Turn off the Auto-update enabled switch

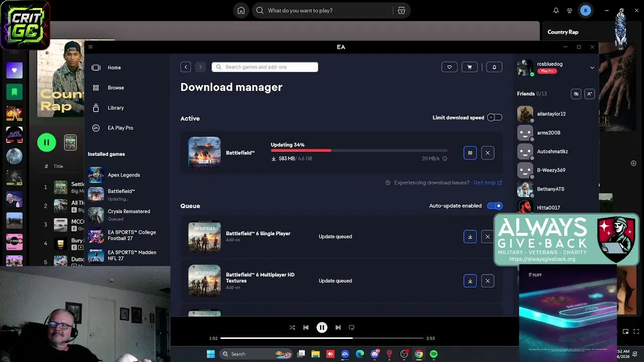(495, 206)
